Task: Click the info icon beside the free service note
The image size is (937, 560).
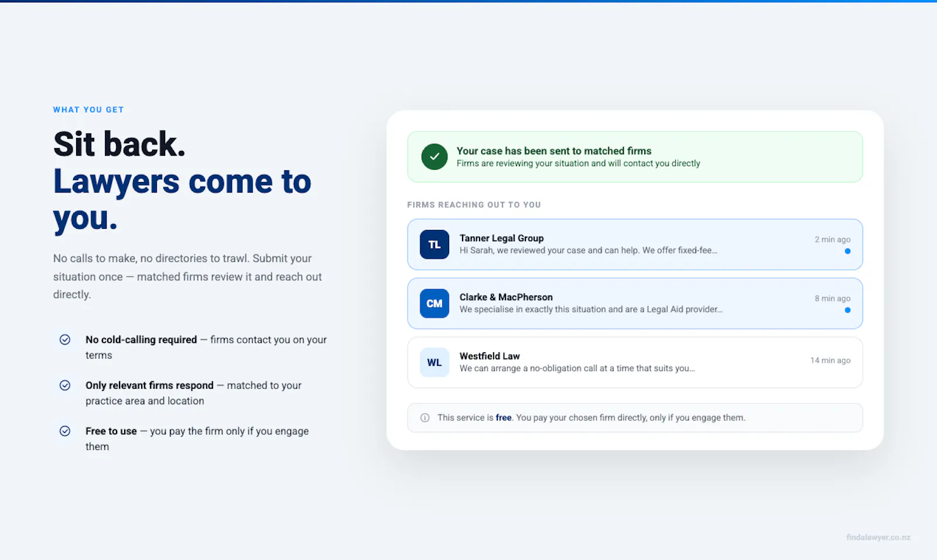Action: [425, 418]
